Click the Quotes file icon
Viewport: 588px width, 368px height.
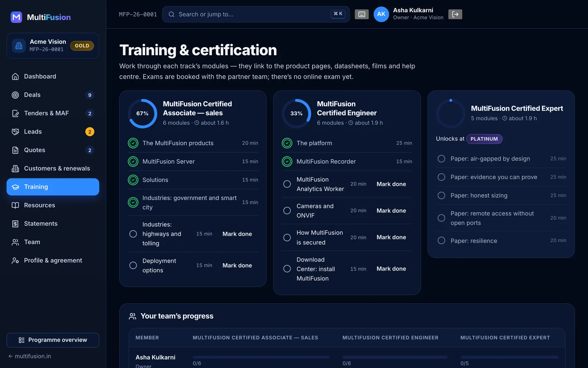[x=15, y=150]
